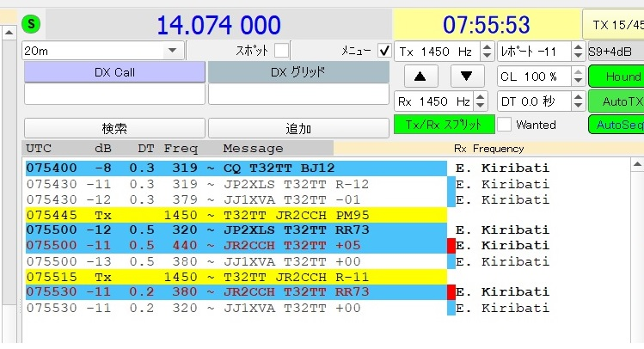Click the DT 0.0 秒 spinner arrows
Screen dimensions: 644x349
coord(579,101)
